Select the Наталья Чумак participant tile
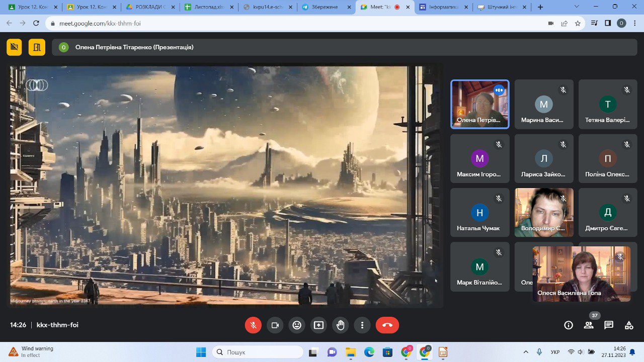Viewport: 644px width, 362px height. 480,213
